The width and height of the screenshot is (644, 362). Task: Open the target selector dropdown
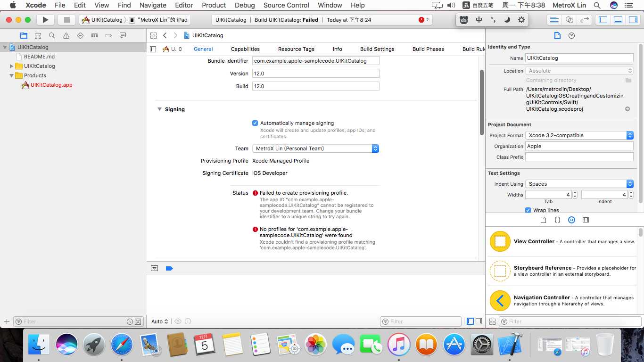click(x=172, y=49)
